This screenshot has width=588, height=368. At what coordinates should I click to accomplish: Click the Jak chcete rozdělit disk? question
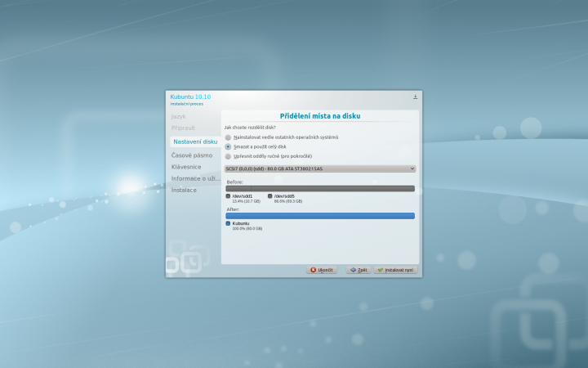pos(250,128)
